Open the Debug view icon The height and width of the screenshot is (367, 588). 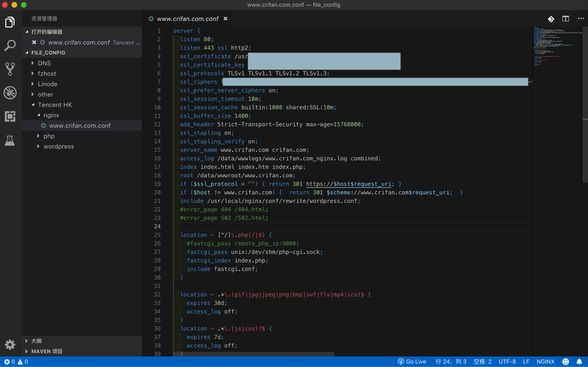click(10, 93)
